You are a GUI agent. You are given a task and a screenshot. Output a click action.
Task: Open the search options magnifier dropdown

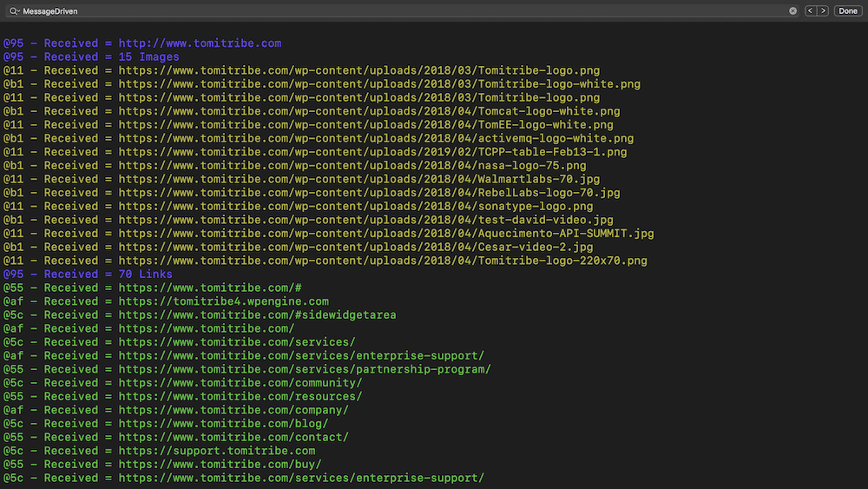[x=14, y=11]
